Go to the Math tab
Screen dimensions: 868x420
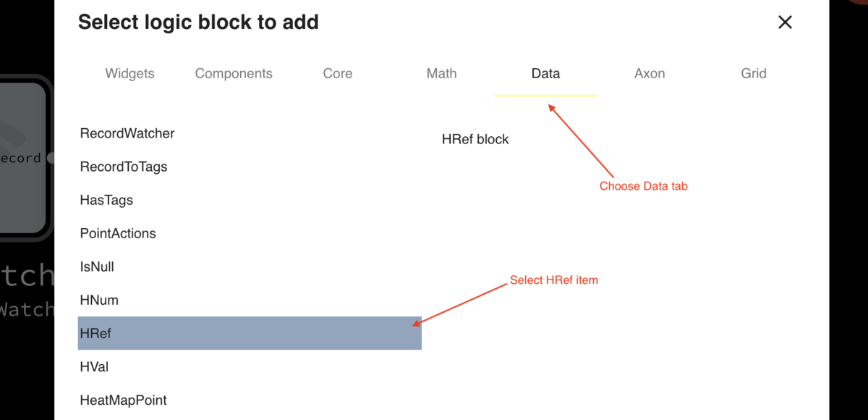coord(442,73)
